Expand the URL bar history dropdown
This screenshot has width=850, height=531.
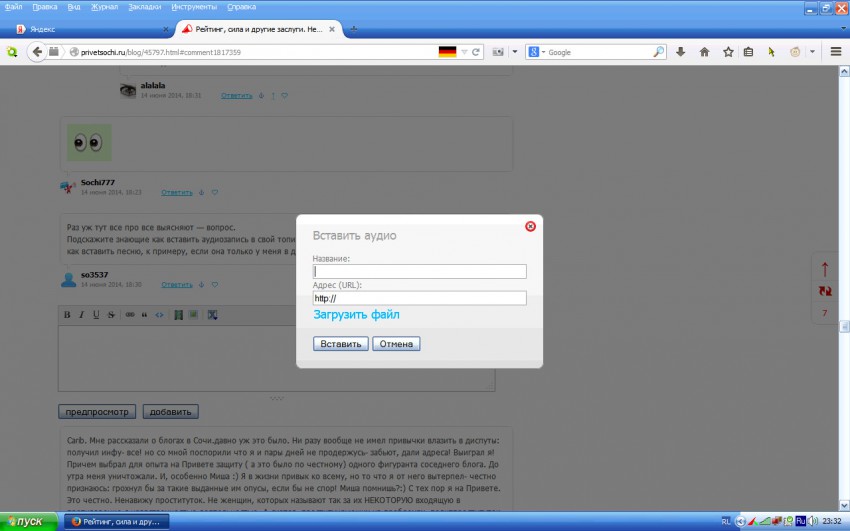(x=464, y=52)
